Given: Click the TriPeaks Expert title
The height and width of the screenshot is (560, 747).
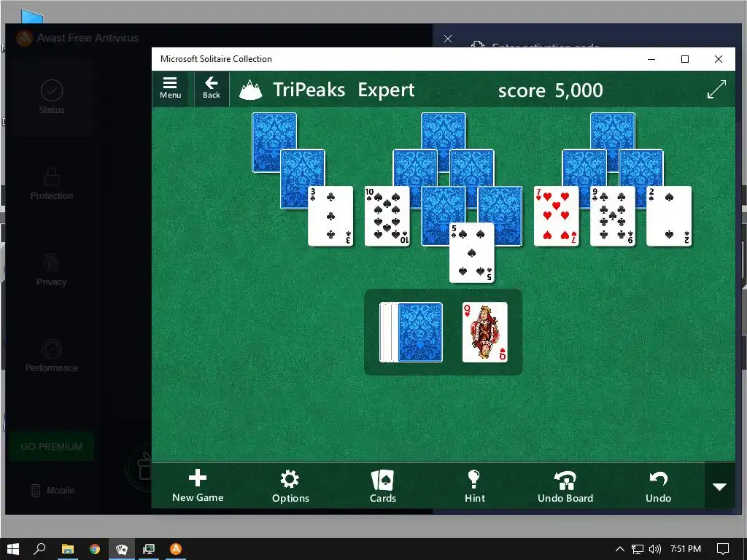Looking at the screenshot, I should tap(344, 90).
